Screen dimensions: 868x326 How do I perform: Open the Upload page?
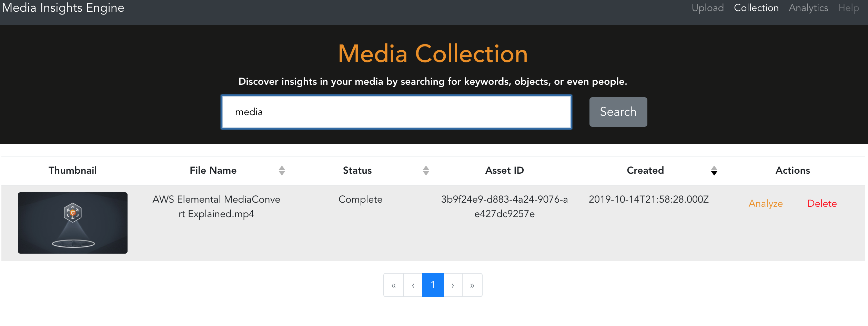(708, 8)
